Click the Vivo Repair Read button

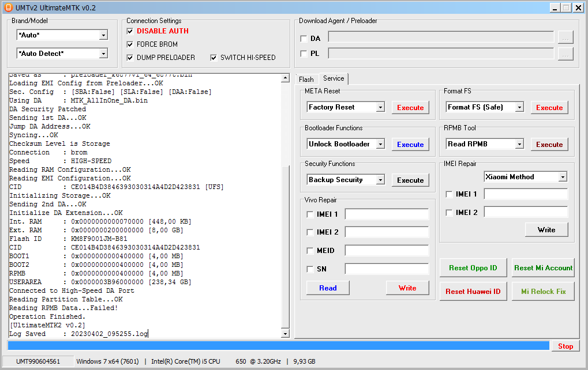[328, 288]
